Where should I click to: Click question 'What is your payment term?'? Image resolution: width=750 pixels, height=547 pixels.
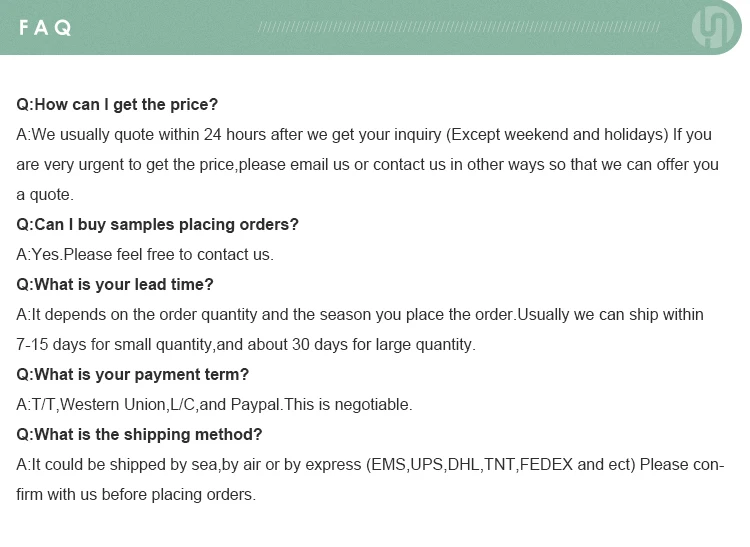coord(132,374)
